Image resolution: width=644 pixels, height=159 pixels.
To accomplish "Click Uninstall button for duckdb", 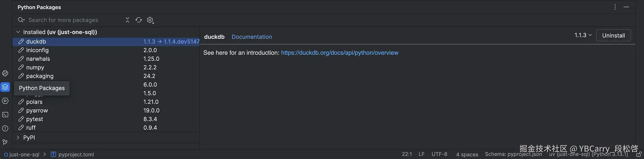I will (613, 35).
